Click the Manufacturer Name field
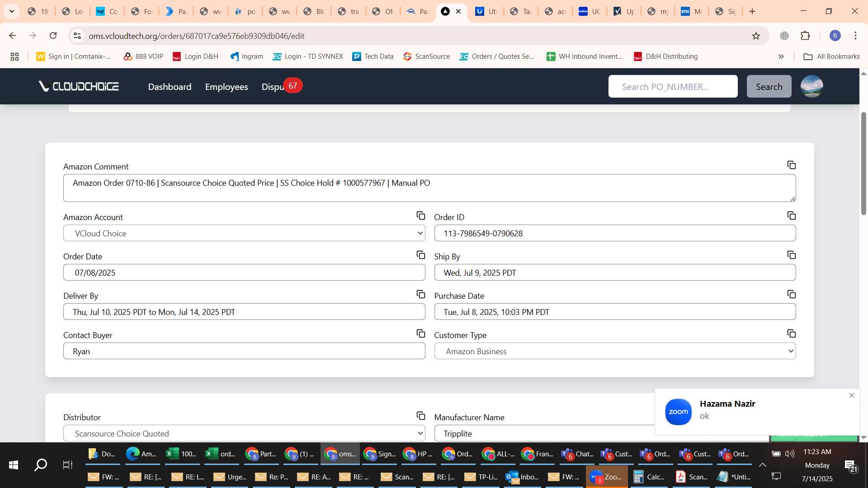This screenshot has width=868, height=488. click(x=544, y=433)
